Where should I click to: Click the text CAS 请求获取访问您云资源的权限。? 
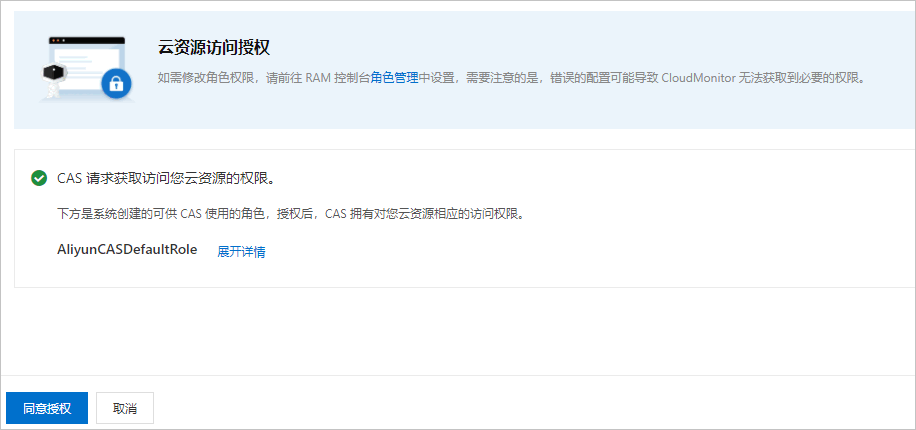click(x=166, y=179)
